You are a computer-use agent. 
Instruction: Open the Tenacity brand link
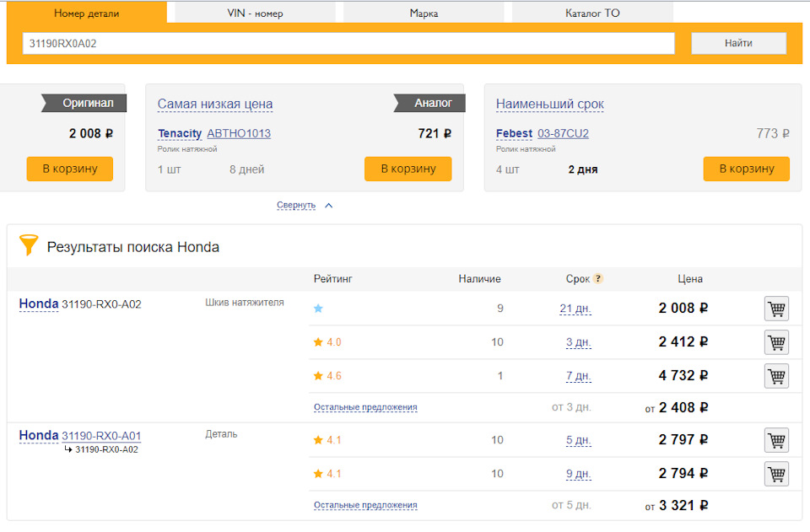tap(180, 134)
